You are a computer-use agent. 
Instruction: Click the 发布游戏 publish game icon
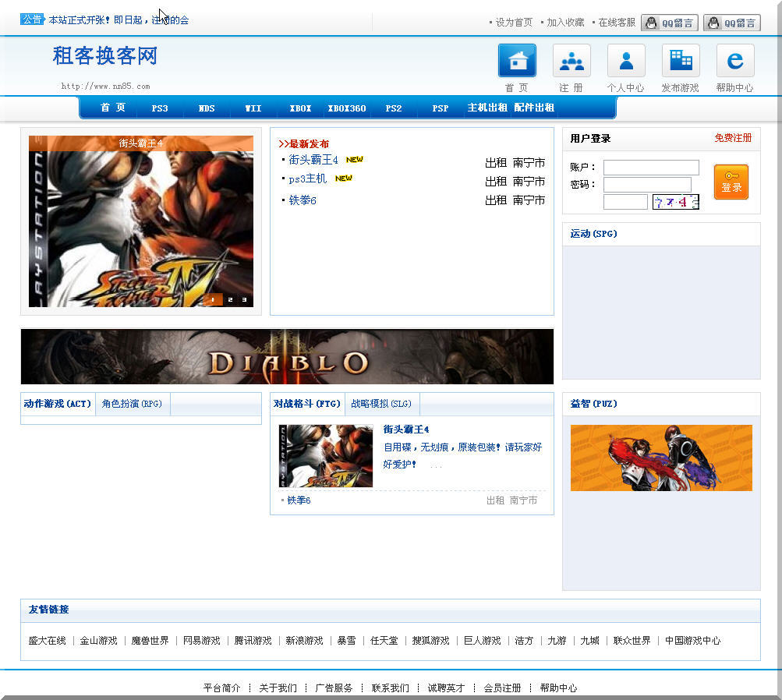click(x=681, y=61)
